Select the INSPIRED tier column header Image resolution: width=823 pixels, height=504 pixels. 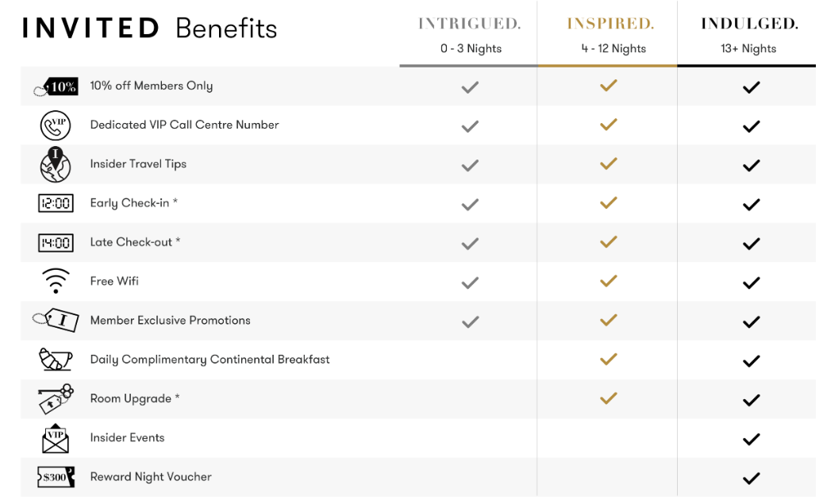610,35
